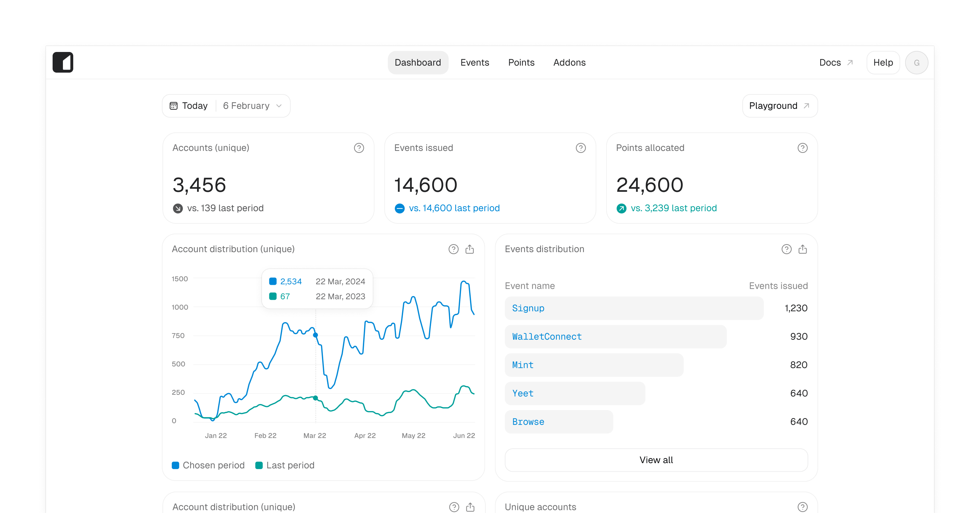This screenshot has width=980, height=513.
Task: Open help for Events issued card
Action: pyautogui.click(x=581, y=148)
